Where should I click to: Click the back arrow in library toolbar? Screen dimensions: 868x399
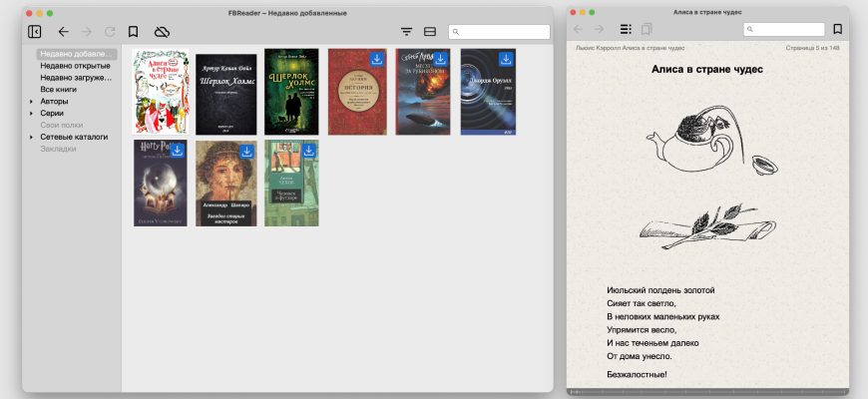[64, 32]
